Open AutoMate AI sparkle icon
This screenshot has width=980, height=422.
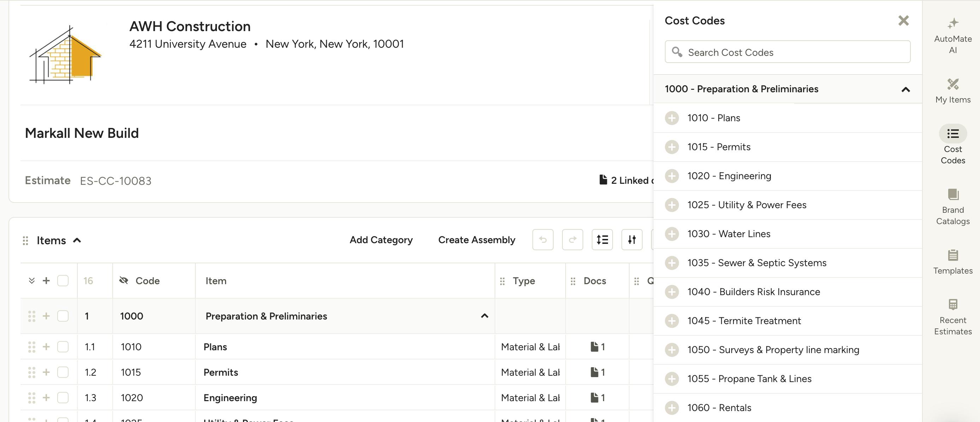click(x=952, y=24)
